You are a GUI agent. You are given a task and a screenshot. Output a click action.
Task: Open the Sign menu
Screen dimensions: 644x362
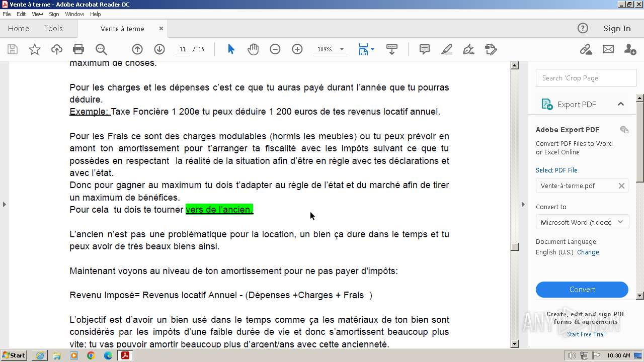(x=54, y=14)
